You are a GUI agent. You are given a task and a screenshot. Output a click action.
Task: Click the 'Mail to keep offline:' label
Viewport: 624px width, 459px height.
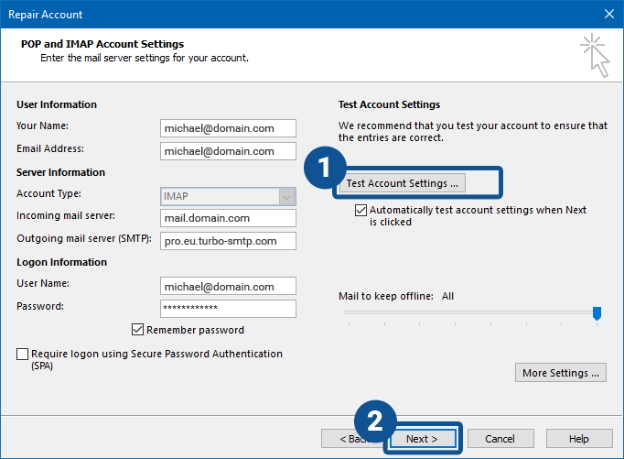coord(386,296)
